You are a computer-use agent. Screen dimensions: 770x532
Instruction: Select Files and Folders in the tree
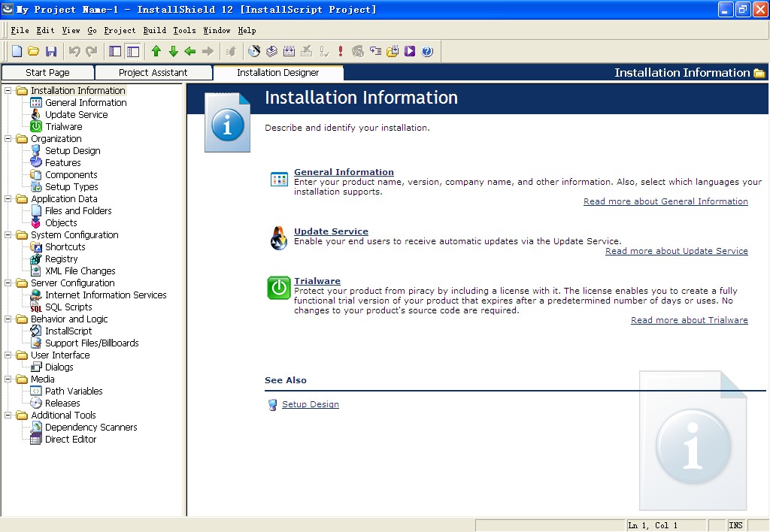click(x=78, y=211)
